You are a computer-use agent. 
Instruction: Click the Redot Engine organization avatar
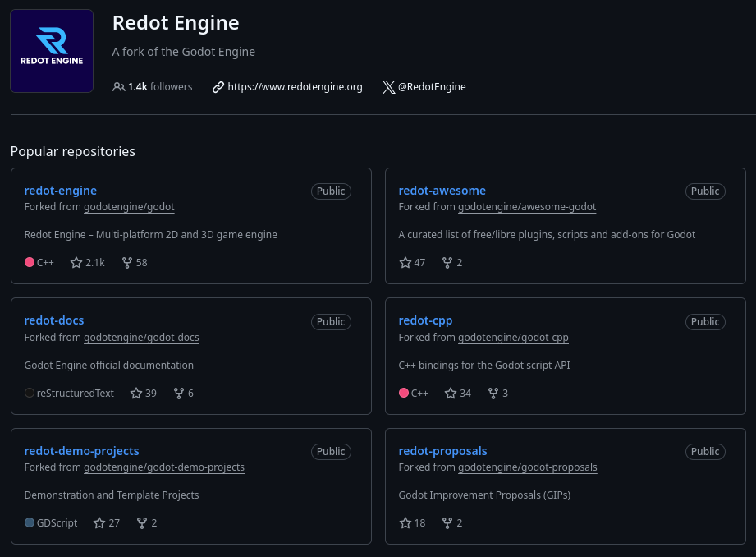pos(52,51)
